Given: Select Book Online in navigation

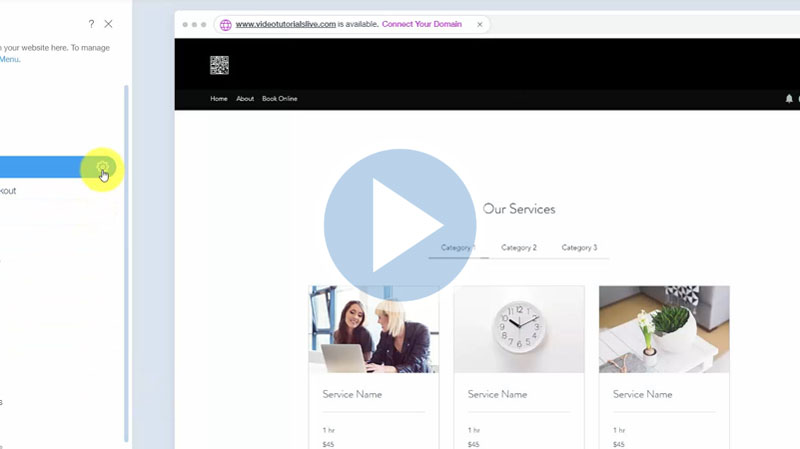Looking at the screenshot, I should tap(280, 99).
